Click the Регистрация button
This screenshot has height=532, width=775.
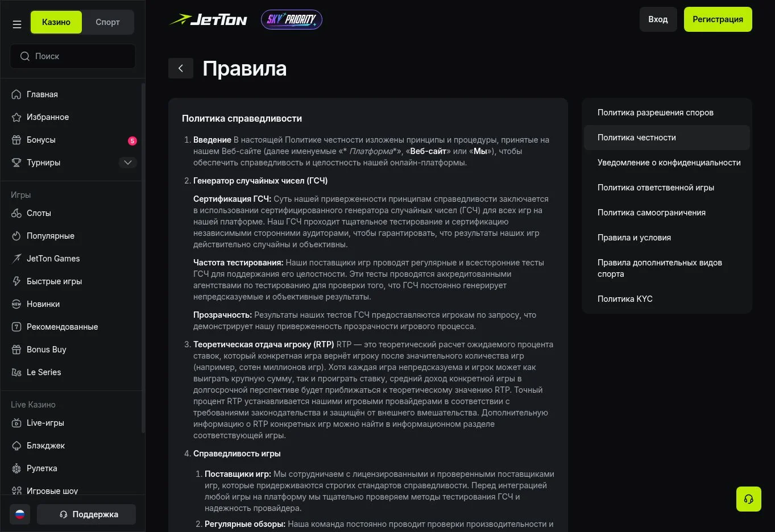(718, 19)
